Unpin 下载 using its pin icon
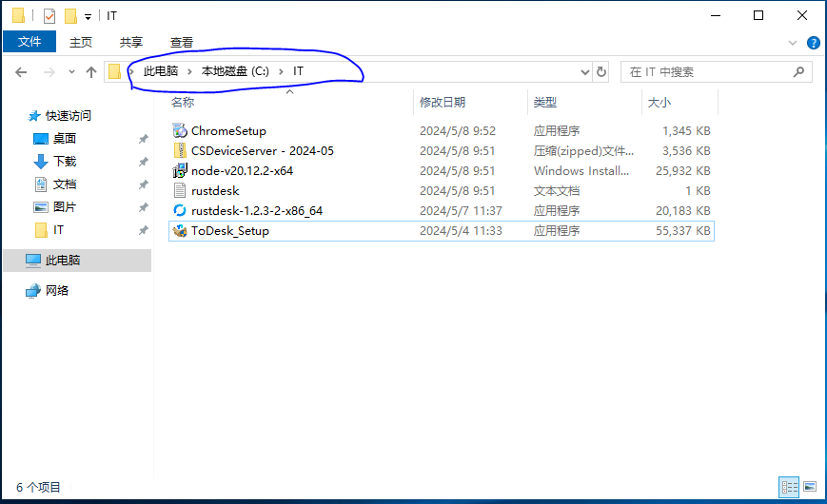The image size is (827, 504). 143,162
